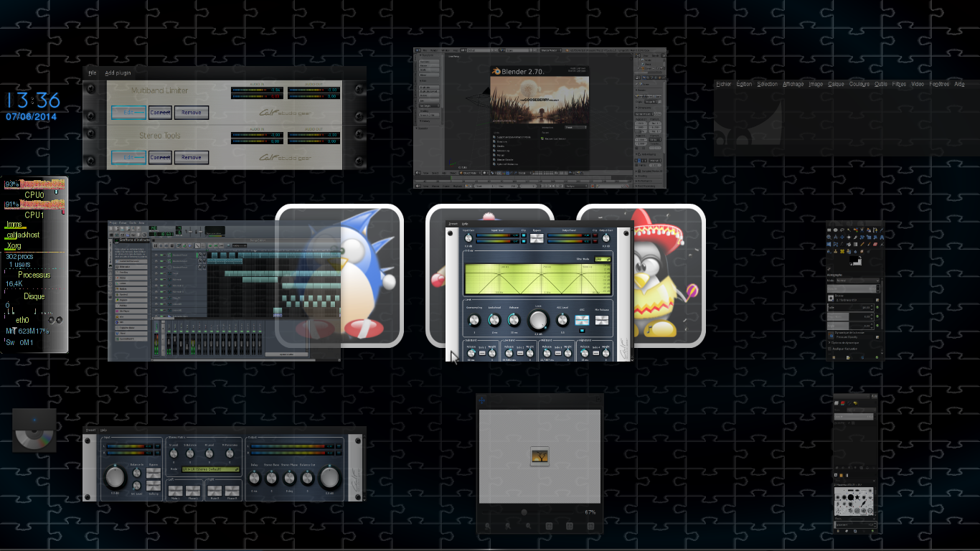The width and height of the screenshot is (980, 551).
Task: Open the File menu in the Calf rack
Action: point(92,72)
